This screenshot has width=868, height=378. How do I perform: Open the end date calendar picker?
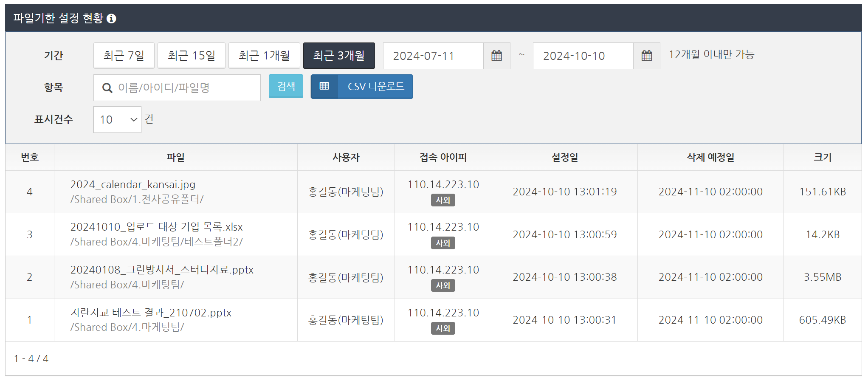click(x=646, y=56)
